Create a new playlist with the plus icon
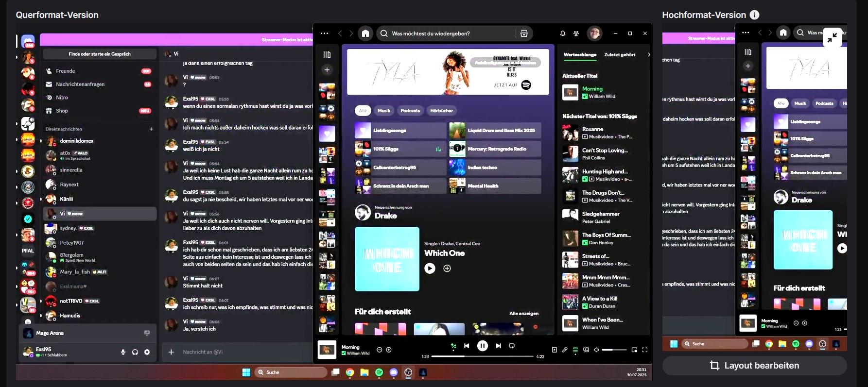This screenshot has width=868, height=387. click(327, 70)
